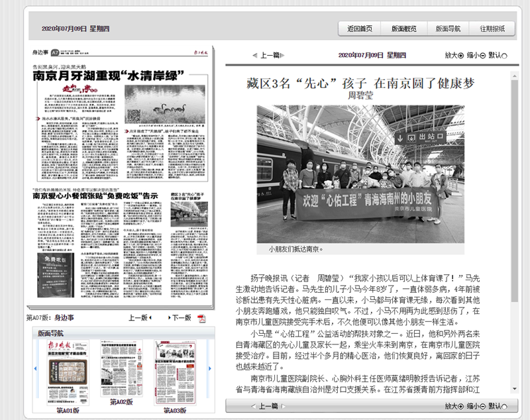Open the 版面概览 tab
530x420 pixels.
coord(403,28)
